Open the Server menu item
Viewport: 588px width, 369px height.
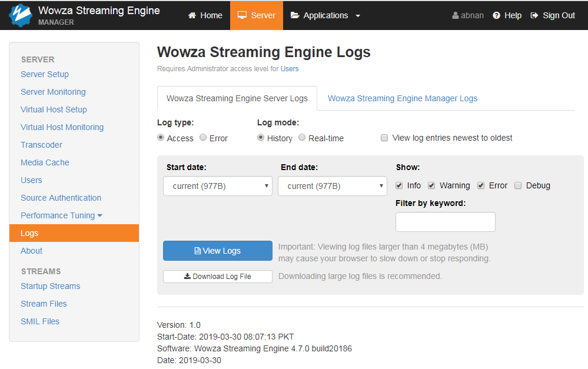click(257, 15)
